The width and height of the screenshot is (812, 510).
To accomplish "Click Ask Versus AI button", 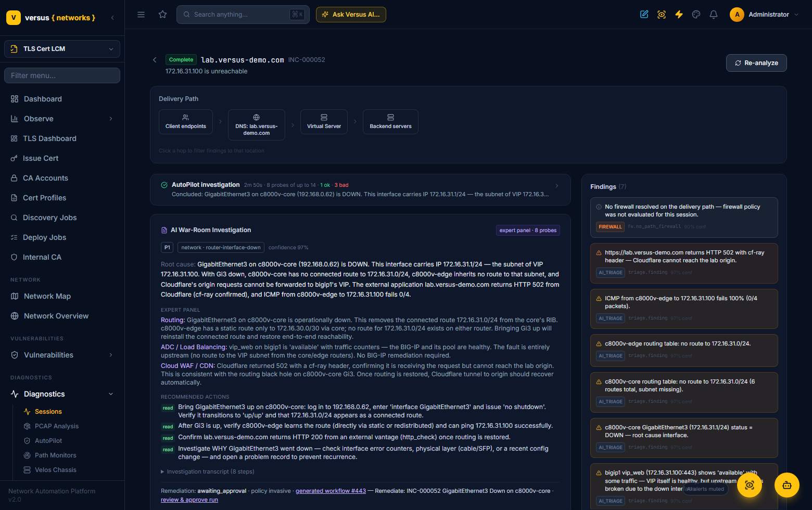I will [351, 15].
